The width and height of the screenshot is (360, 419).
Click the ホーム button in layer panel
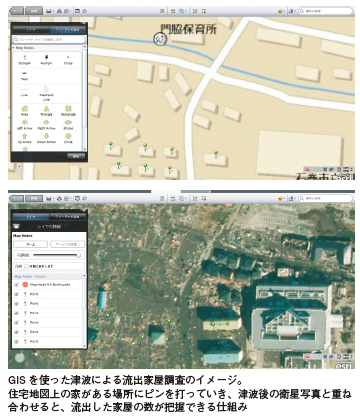tap(30, 244)
